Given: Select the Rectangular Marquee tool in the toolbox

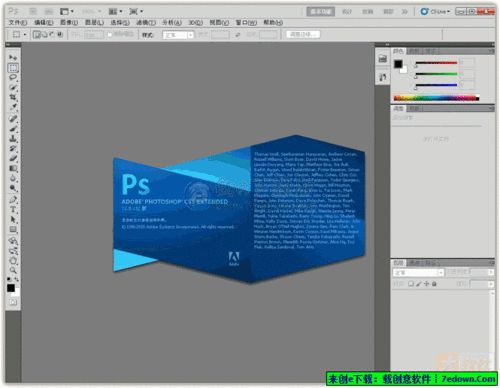Looking at the screenshot, I should coord(13,68).
